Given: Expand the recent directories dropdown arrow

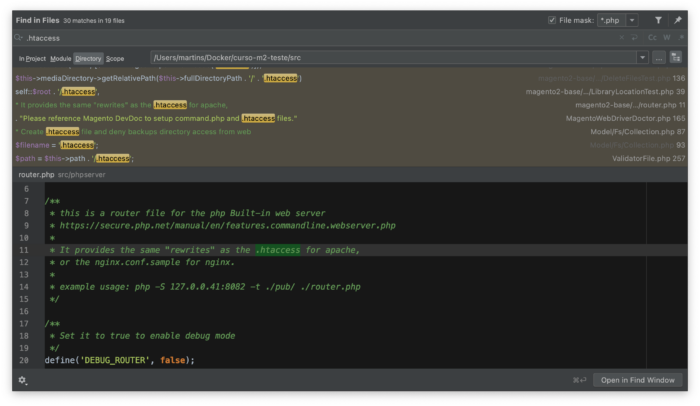Looking at the screenshot, I should pos(642,58).
